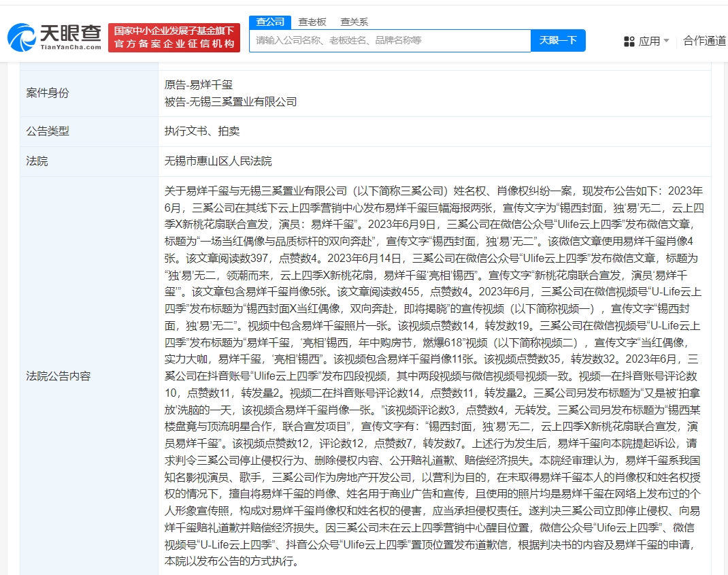728x575 pixels.
Task: Click the 原告-易烊千玺 text
Action: [x=198, y=84]
